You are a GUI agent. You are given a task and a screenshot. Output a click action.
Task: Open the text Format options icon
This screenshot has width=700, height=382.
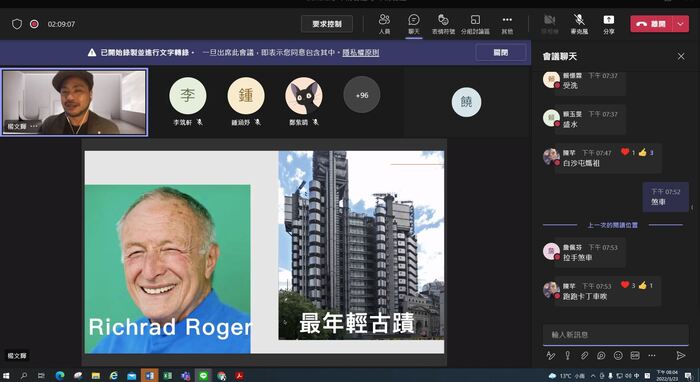click(x=550, y=355)
